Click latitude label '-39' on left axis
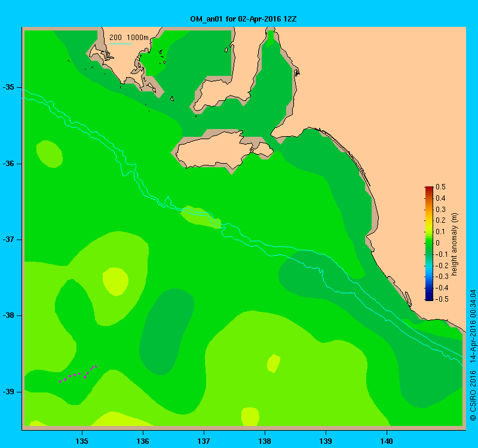Screen dimensions: 478x448 (x=8, y=392)
